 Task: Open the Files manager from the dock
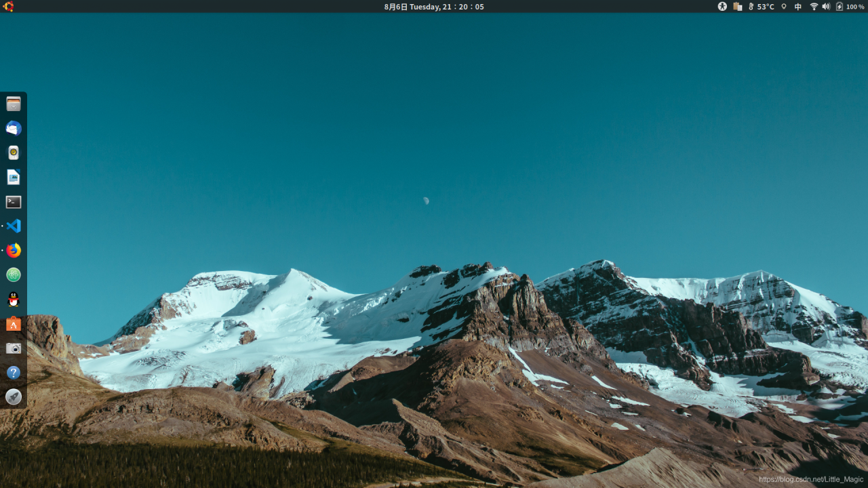(14, 104)
